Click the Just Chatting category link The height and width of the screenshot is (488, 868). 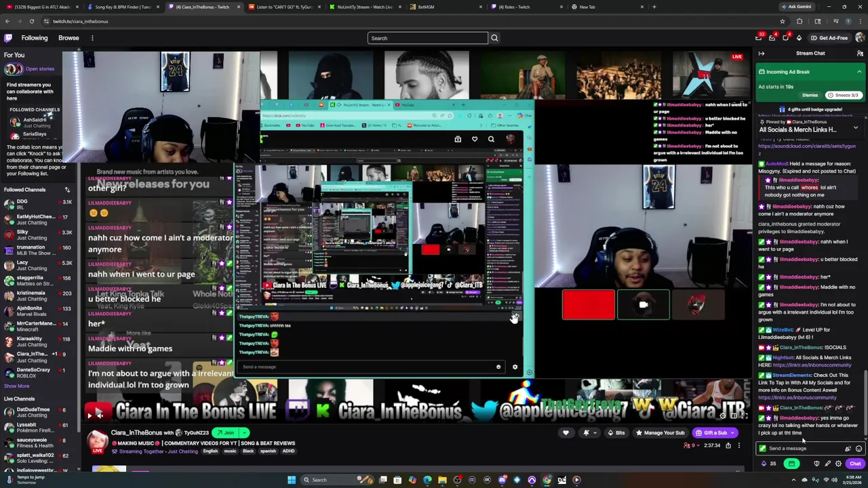click(183, 451)
